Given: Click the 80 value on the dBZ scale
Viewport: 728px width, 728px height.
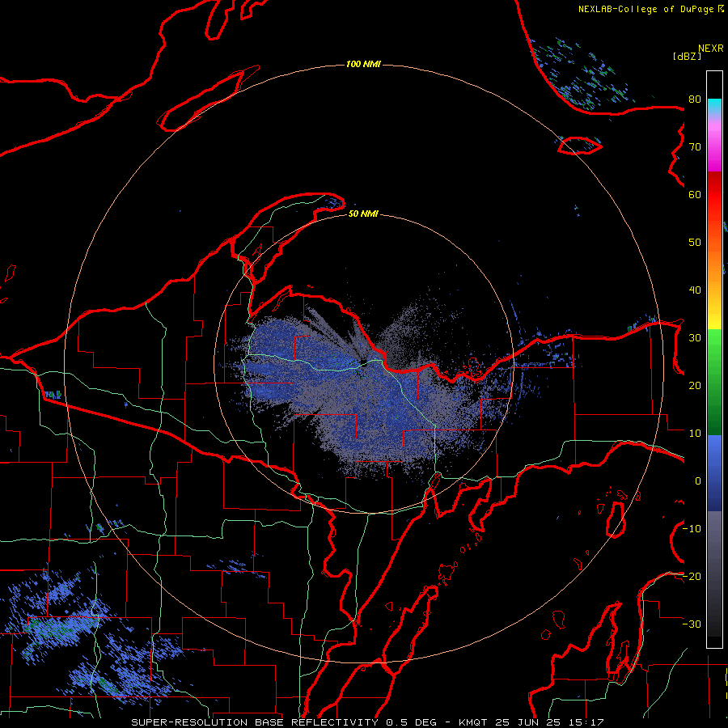Looking at the screenshot, I should tap(695, 99).
